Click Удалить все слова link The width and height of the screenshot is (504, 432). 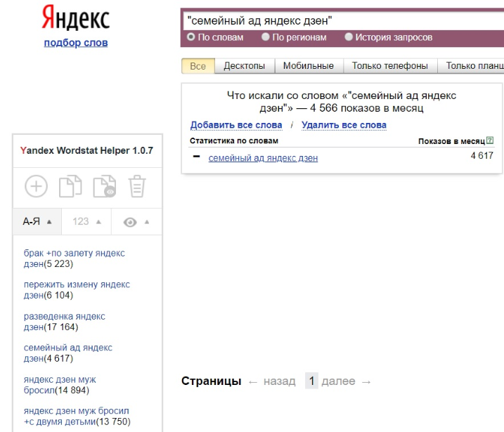click(x=344, y=125)
